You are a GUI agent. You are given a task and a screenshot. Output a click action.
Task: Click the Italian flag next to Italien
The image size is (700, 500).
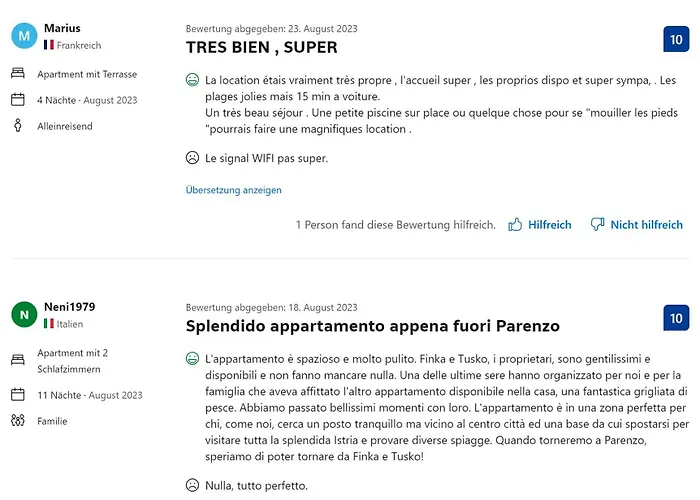coord(49,324)
